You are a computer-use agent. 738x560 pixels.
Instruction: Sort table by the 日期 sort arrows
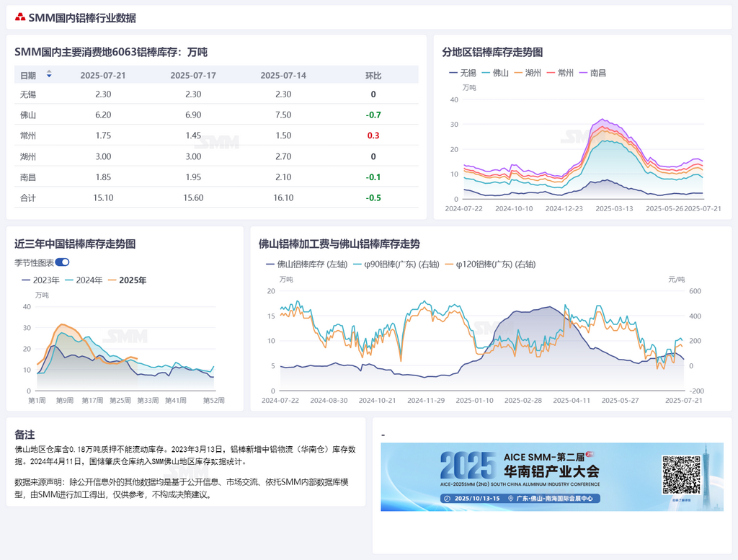coord(49,74)
